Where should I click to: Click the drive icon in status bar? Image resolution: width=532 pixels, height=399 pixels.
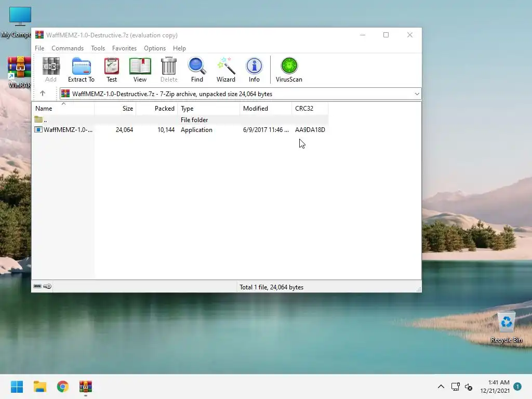(x=37, y=286)
